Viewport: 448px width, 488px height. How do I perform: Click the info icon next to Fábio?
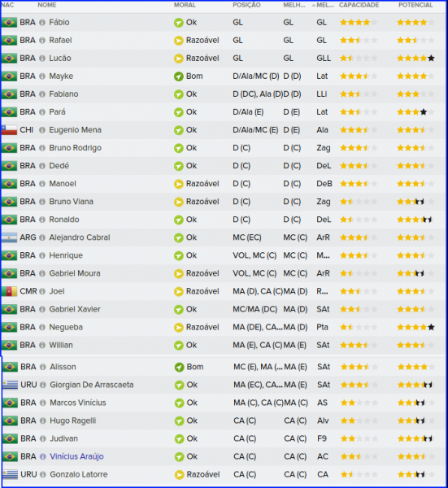tap(42, 23)
